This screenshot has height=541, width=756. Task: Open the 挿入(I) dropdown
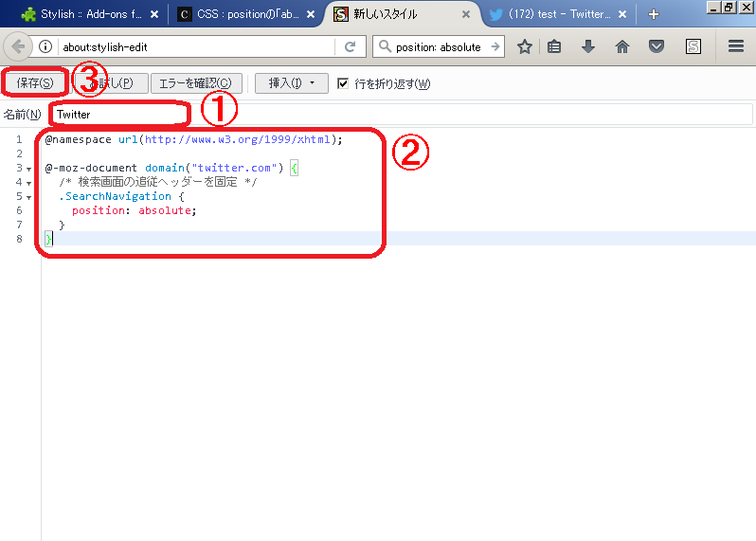coord(292,83)
